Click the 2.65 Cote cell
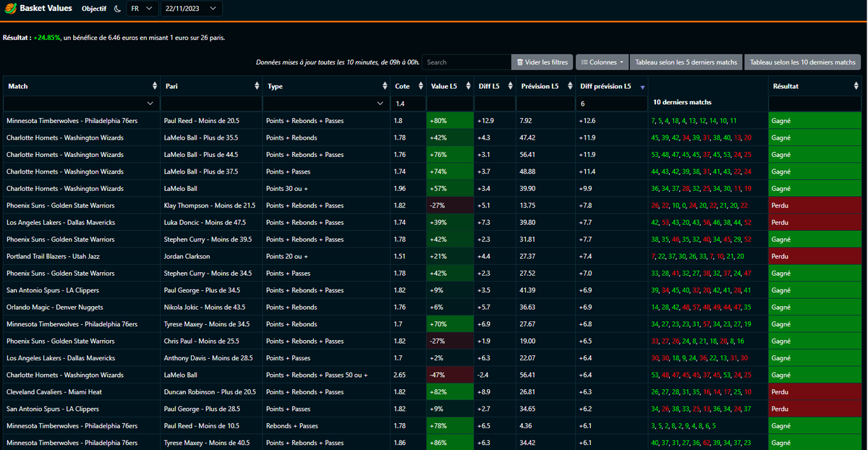 (408, 375)
